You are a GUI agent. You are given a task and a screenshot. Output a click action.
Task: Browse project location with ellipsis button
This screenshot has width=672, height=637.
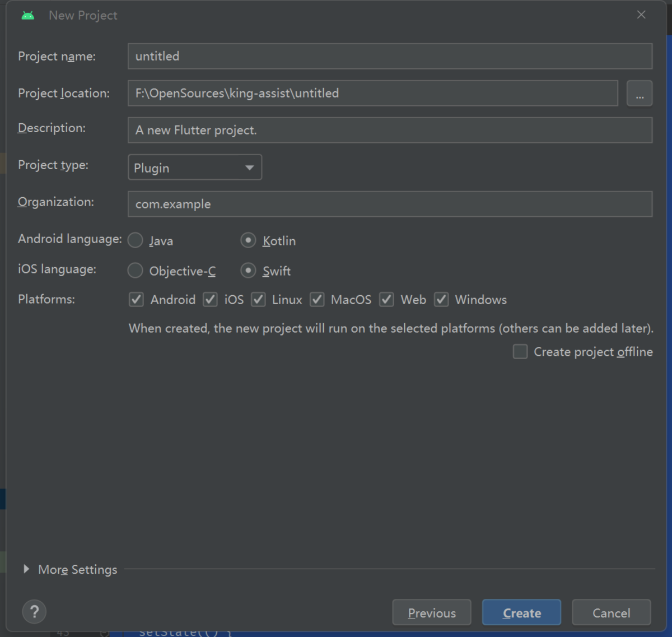tap(640, 93)
